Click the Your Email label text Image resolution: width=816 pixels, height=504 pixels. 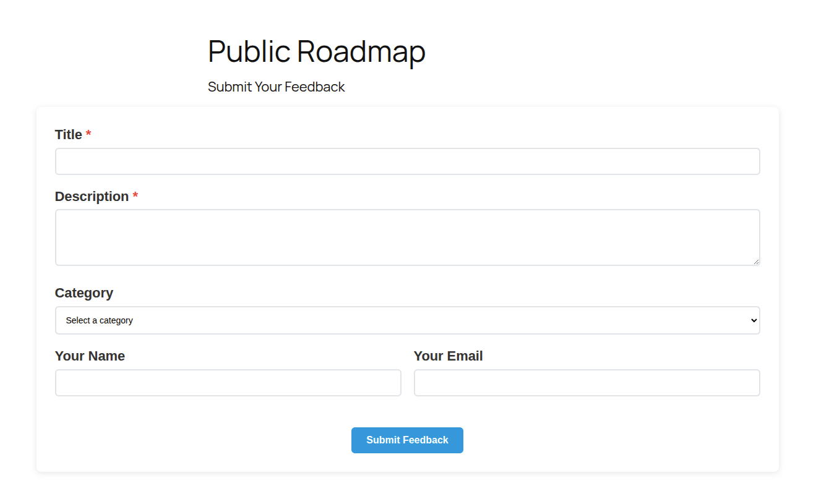point(448,356)
